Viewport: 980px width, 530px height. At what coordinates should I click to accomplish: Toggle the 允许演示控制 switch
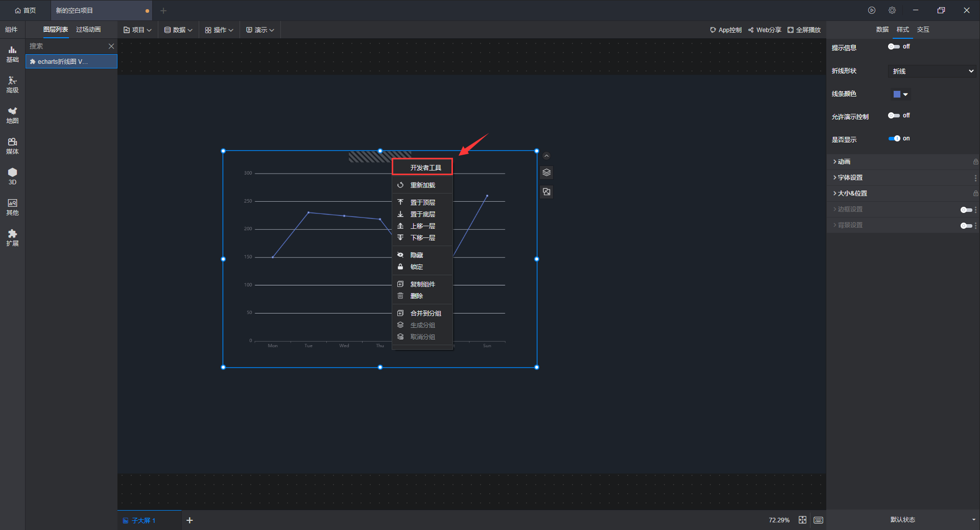click(x=894, y=115)
